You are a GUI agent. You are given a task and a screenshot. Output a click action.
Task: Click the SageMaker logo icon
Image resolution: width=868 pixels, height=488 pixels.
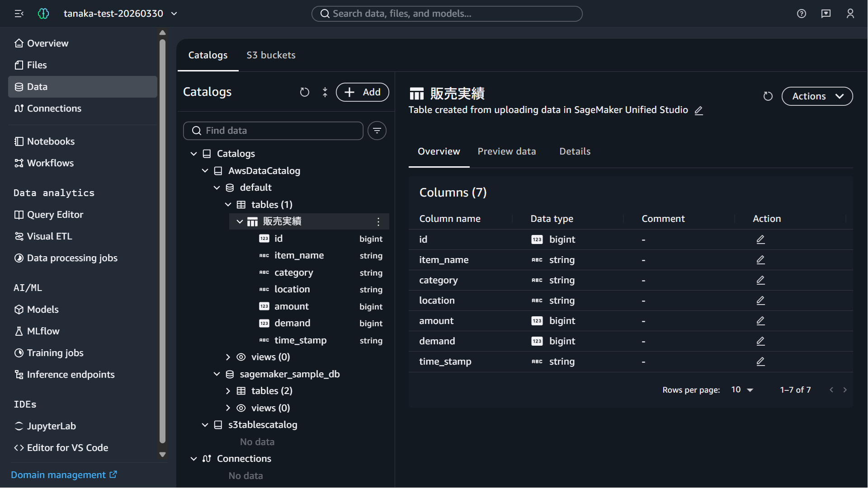click(x=43, y=14)
